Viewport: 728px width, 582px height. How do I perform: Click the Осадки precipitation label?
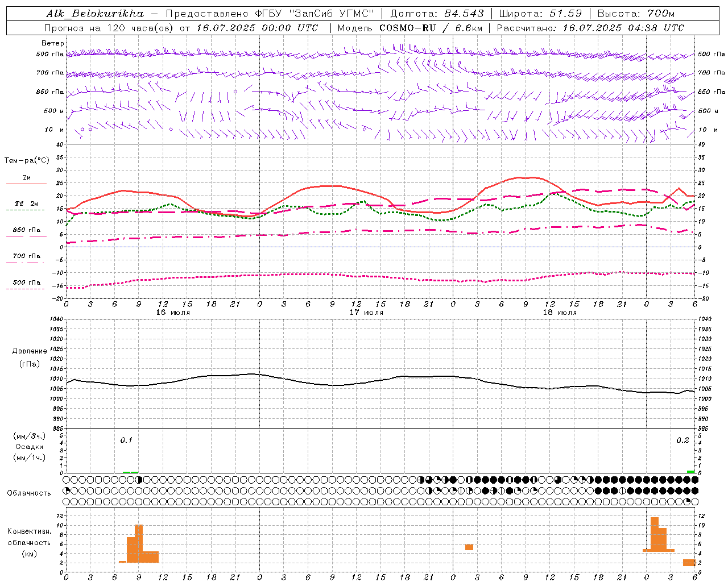click(x=30, y=447)
